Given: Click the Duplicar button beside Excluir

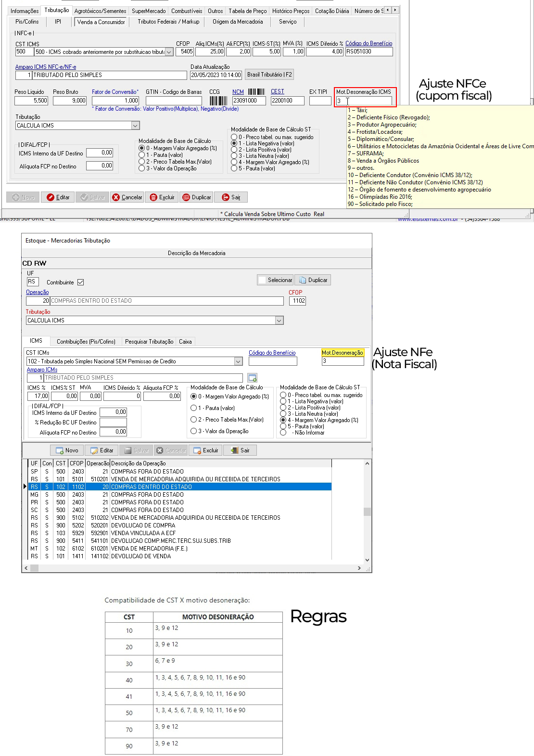Looking at the screenshot, I should tap(196, 197).
